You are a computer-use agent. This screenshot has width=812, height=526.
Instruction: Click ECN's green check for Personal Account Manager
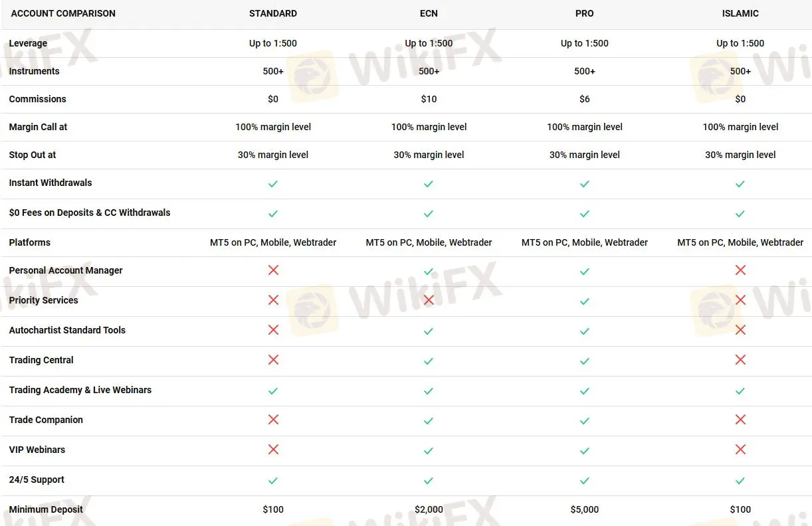[429, 272]
